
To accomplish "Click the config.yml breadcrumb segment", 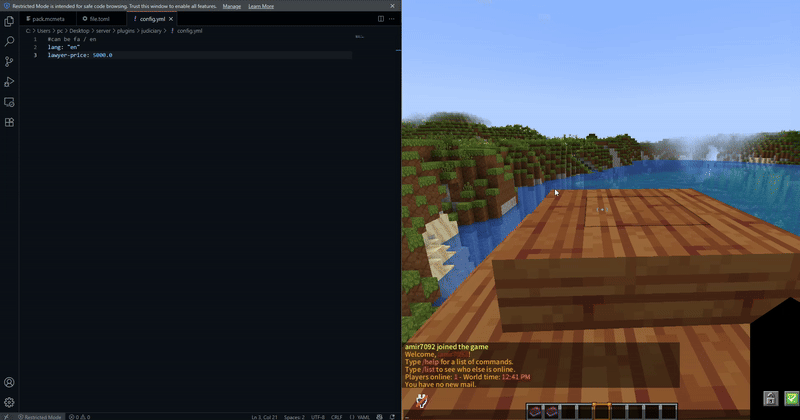I will [189, 31].
